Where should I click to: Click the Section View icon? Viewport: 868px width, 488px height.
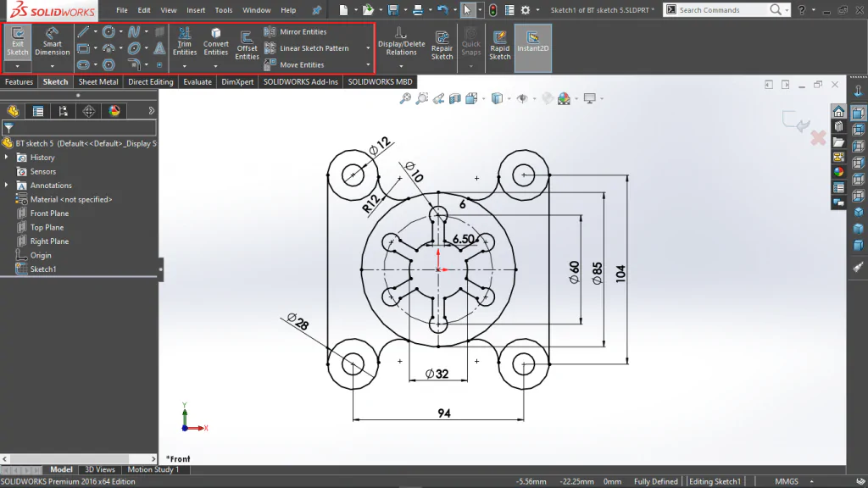(455, 98)
